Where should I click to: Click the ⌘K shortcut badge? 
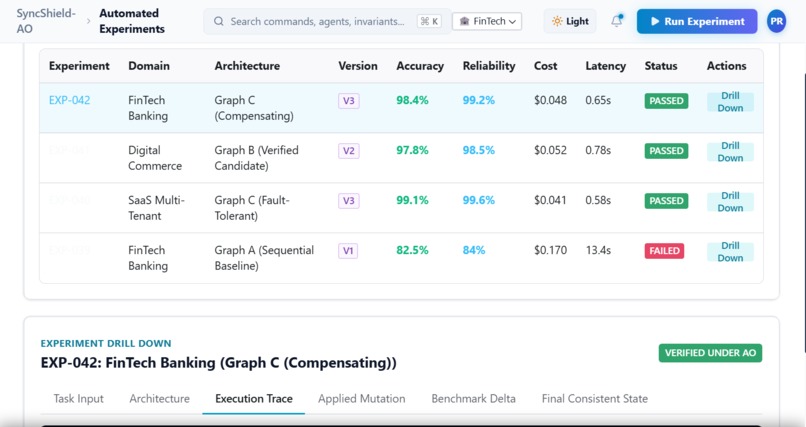[x=429, y=22]
